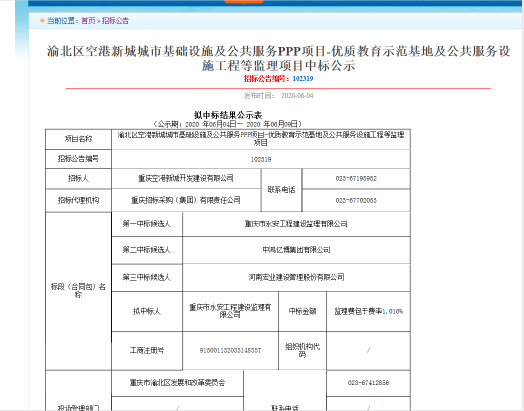Image resolution: width=524 pixels, height=411 pixels.
Task: Click the orange breadcrumb location icon
Action: [42, 21]
